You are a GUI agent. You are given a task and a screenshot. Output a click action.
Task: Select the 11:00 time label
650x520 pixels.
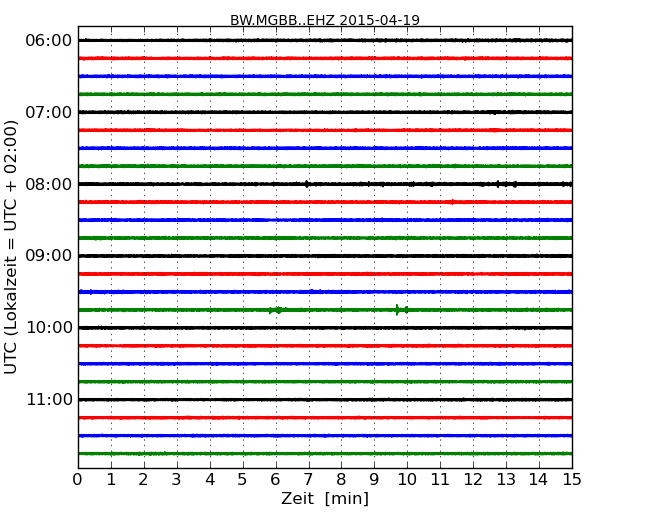[x=49, y=399]
